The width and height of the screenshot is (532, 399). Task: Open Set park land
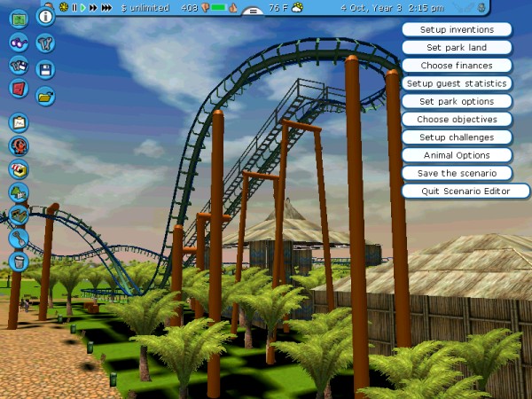[457, 48]
